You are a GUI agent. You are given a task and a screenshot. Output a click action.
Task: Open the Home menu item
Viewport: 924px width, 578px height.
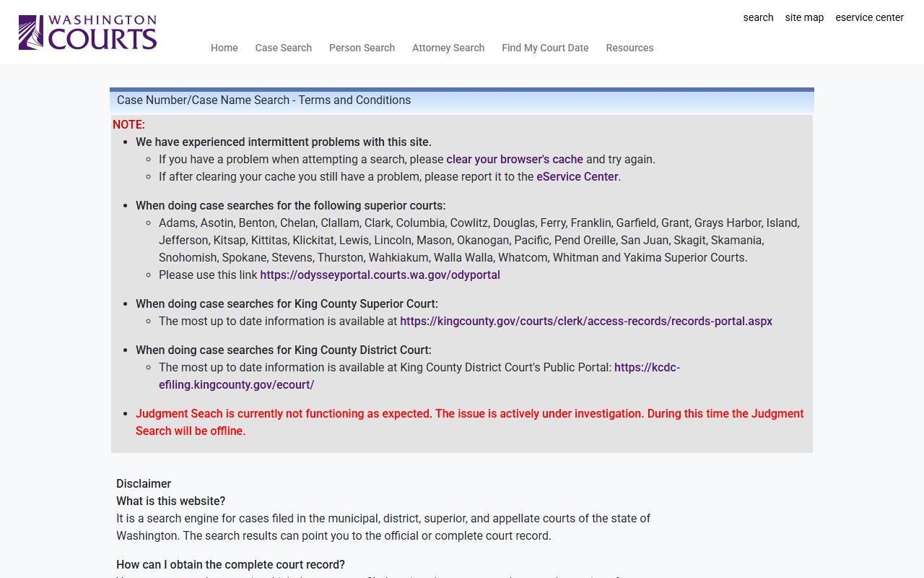[x=224, y=48]
